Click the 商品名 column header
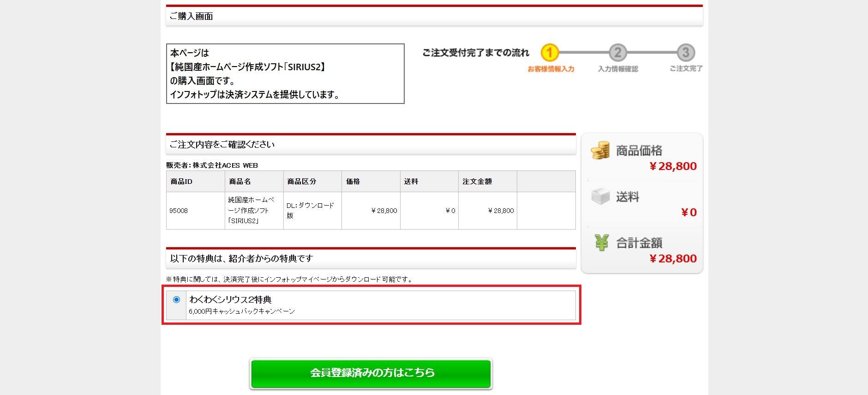Screen dimensions: 868x395 click(254, 182)
